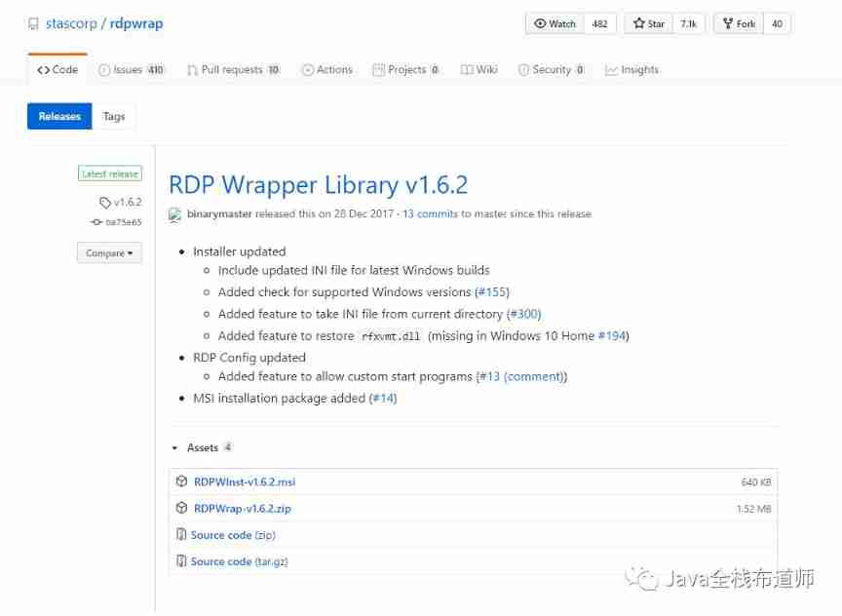Image resolution: width=842 pixels, height=616 pixels.
Task: Open the 40 forks count
Action: pyautogui.click(x=777, y=23)
